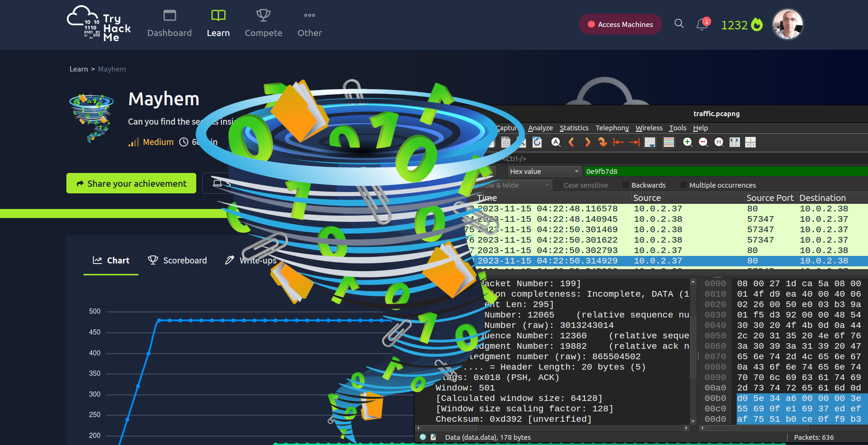Click the Wireshark zoom in icon
868x445 pixels.
coord(687,142)
